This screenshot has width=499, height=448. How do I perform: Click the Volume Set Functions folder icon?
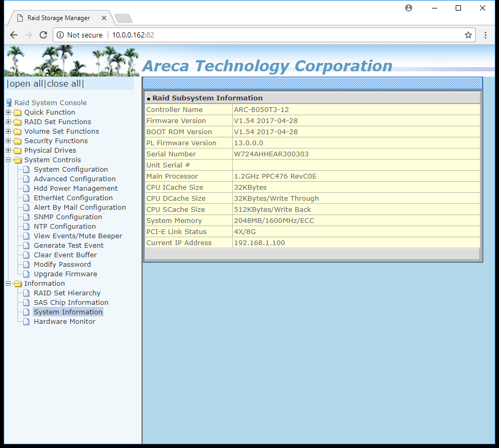18,132
